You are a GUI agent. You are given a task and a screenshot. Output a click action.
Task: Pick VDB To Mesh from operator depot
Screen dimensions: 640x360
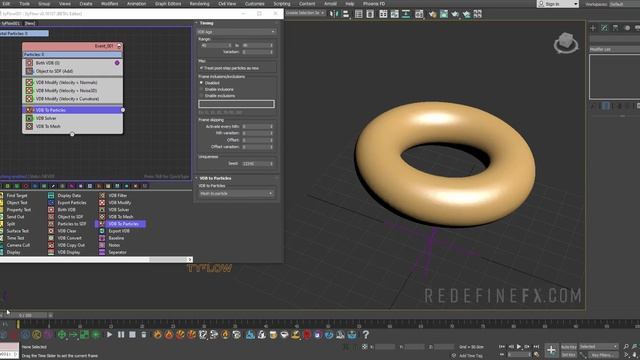click(116, 217)
